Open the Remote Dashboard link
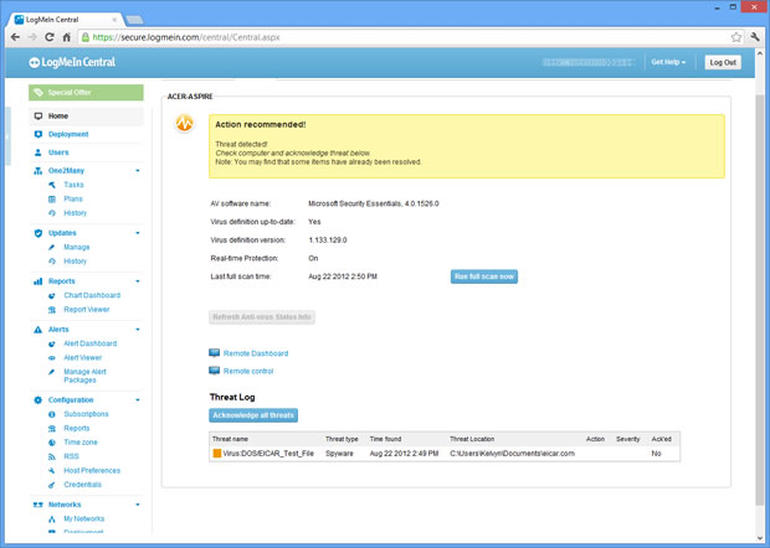This screenshot has height=548, width=770. pyautogui.click(x=255, y=354)
